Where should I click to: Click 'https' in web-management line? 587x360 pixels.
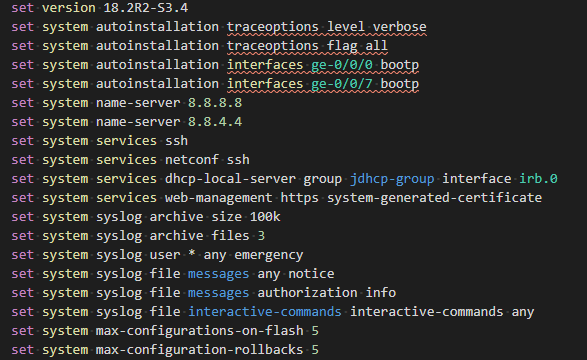(x=299, y=198)
